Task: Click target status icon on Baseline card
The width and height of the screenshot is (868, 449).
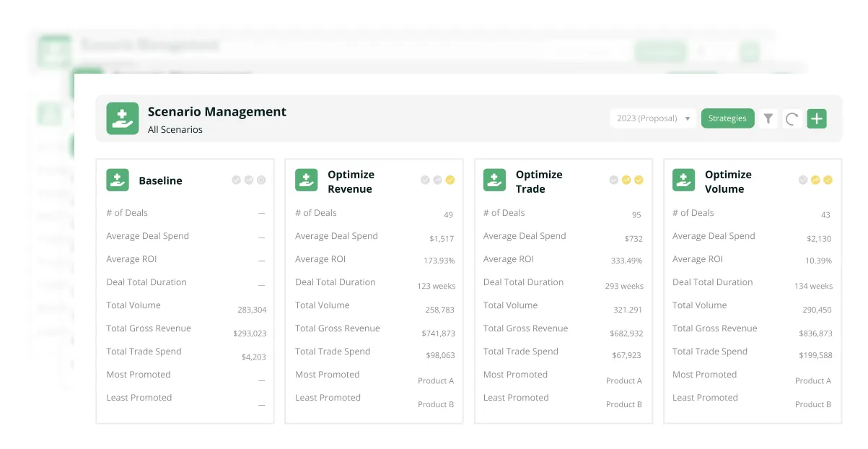Action: pos(261,180)
